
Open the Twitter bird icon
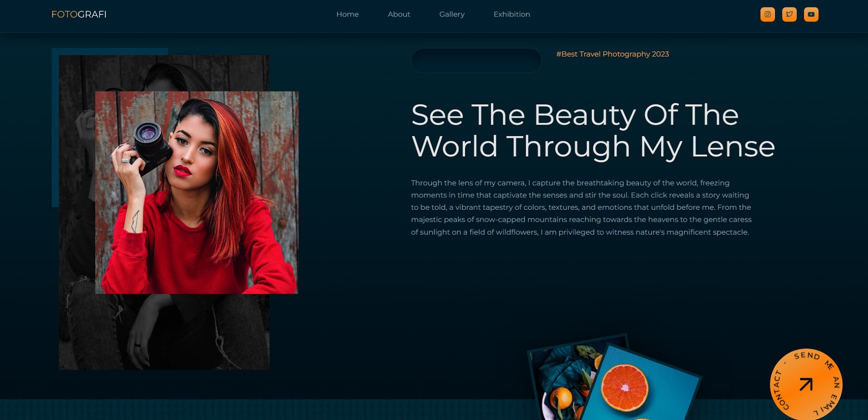(x=789, y=14)
